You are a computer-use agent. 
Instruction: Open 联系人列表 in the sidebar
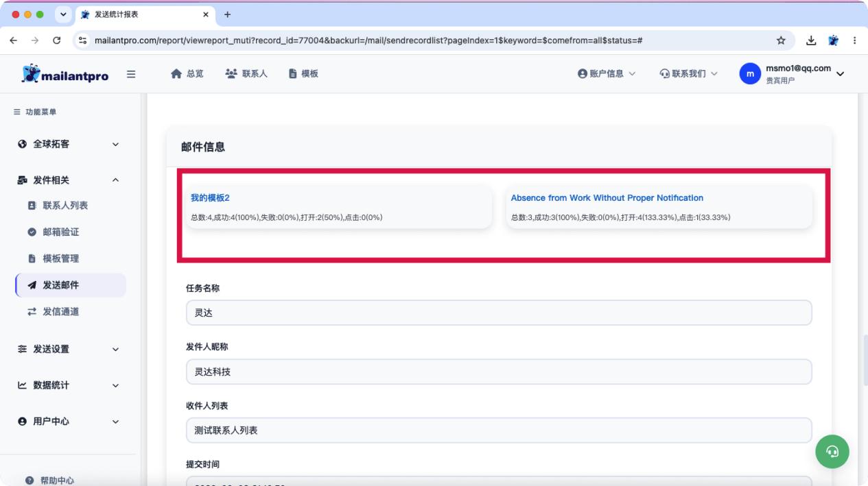[65, 205]
